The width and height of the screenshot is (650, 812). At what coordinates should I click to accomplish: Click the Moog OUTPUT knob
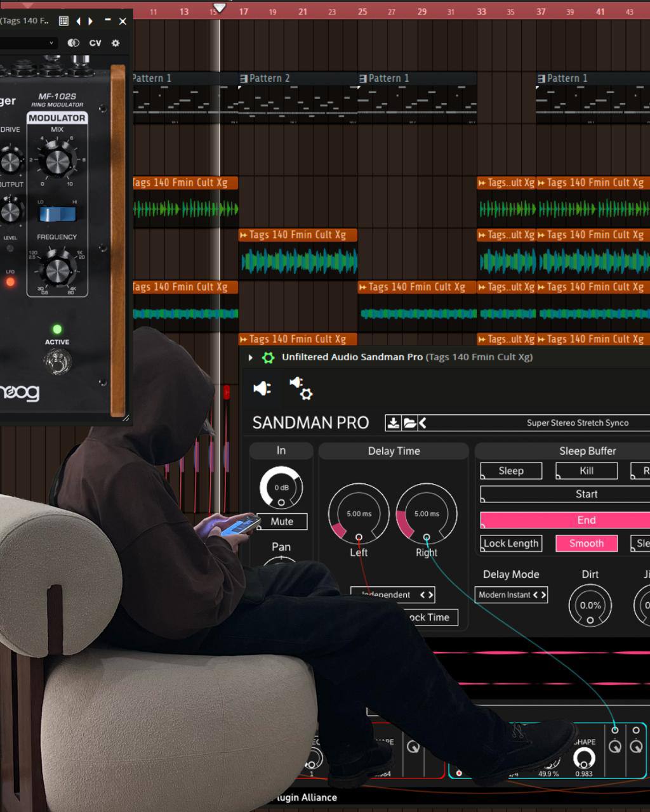pyautogui.click(x=10, y=211)
